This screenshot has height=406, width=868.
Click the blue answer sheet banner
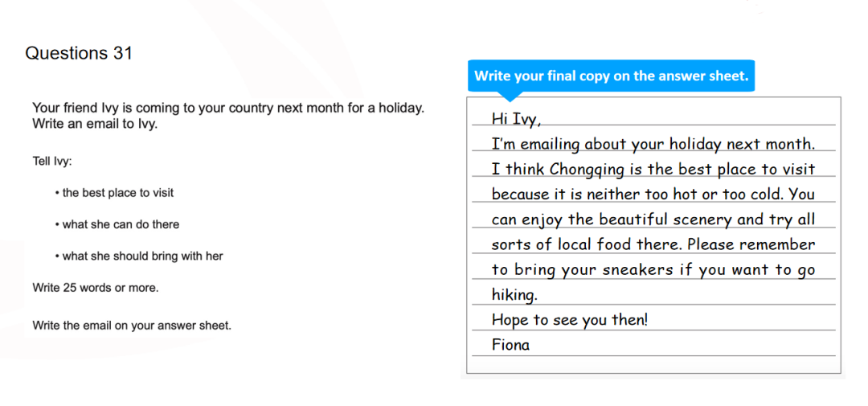611,76
